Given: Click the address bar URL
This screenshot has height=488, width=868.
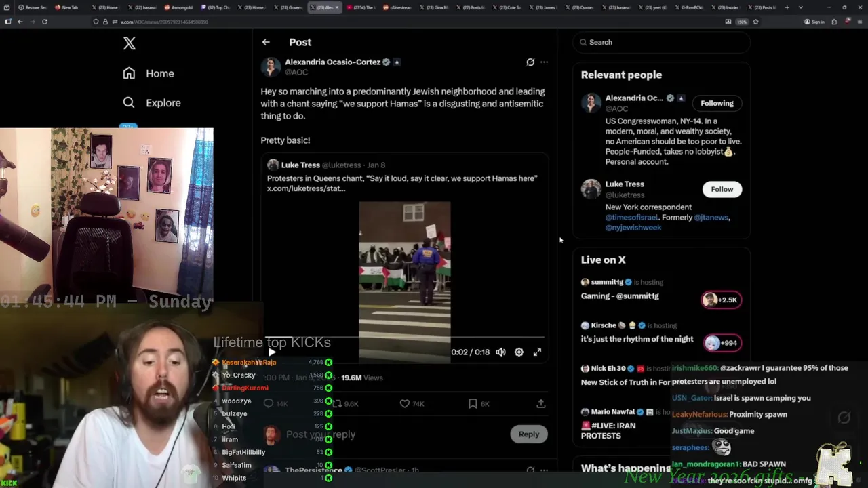Looking at the screenshot, I should 165,22.
